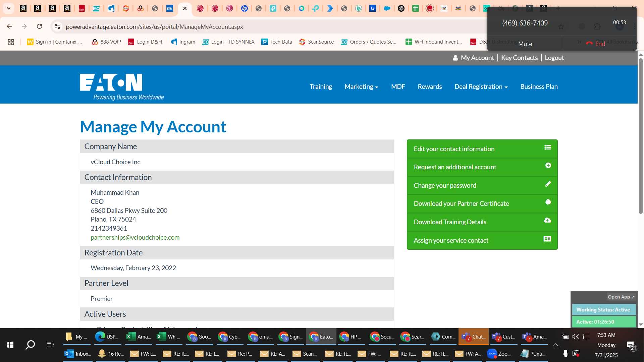Screen dimensions: 644x362
Task: Open Zoom from the taskbar
Action: pyautogui.click(x=500, y=354)
